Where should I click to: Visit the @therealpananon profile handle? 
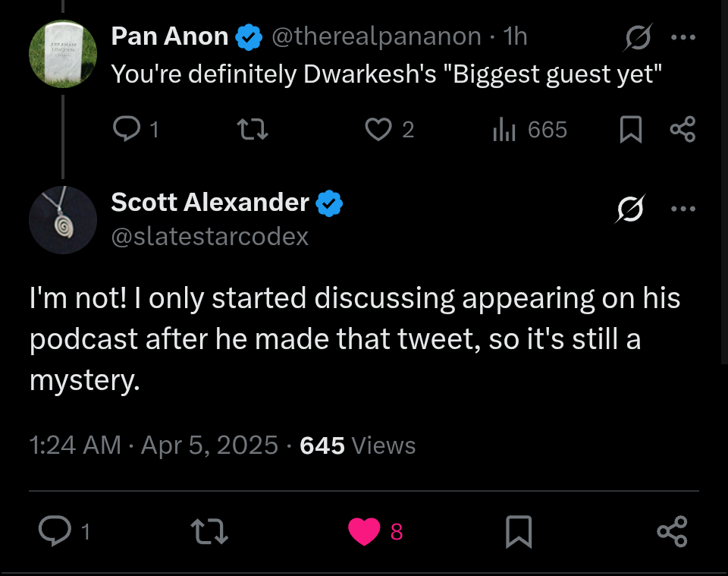tap(377, 36)
